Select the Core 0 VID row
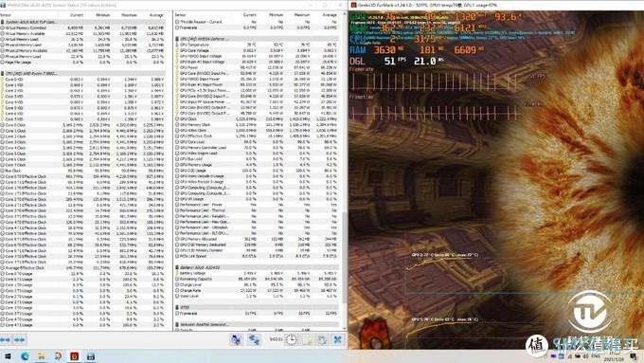644x363 pixels. (x=83, y=79)
